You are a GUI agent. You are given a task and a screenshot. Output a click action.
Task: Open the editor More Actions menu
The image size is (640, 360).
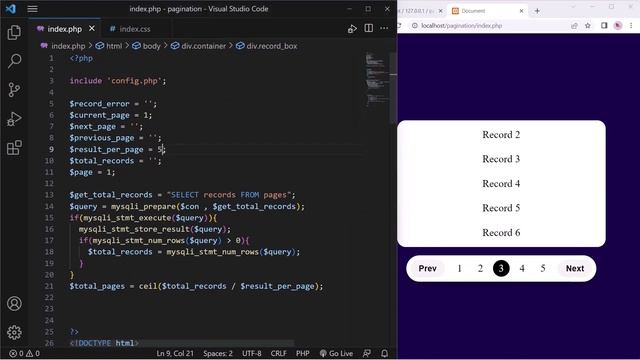coord(384,28)
